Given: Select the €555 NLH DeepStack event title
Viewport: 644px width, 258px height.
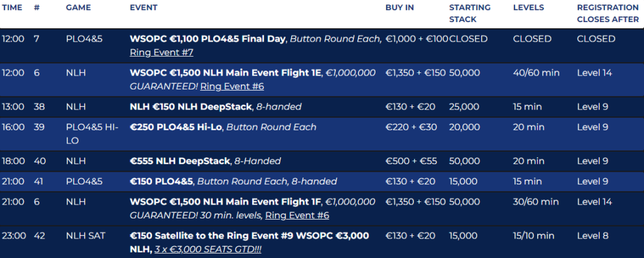Looking at the screenshot, I should coord(180,161).
